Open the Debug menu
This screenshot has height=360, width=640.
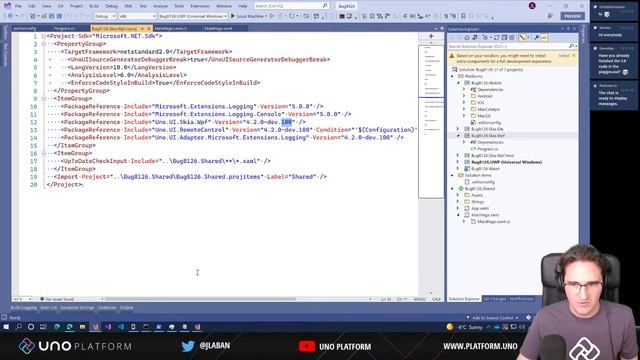[x=111, y=6]
